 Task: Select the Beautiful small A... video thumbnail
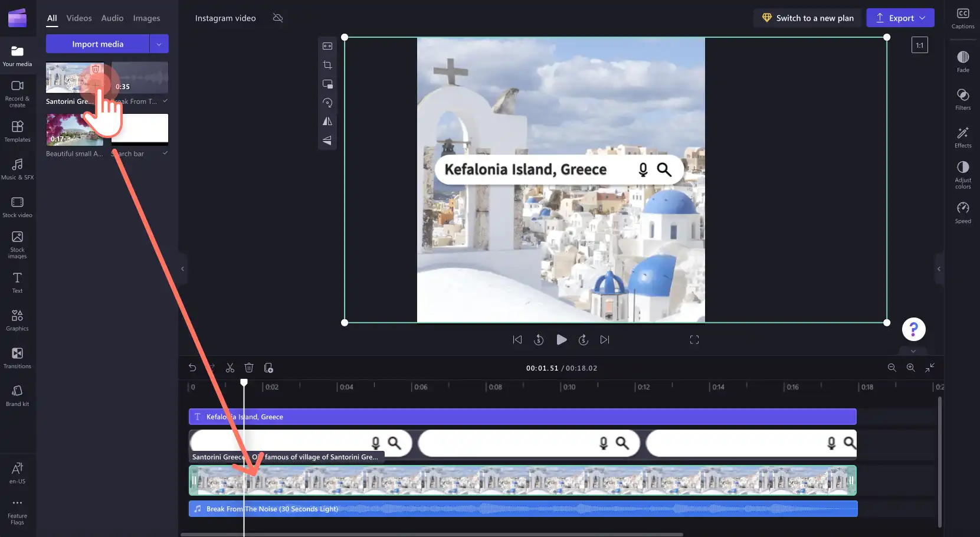coord(74,130)
